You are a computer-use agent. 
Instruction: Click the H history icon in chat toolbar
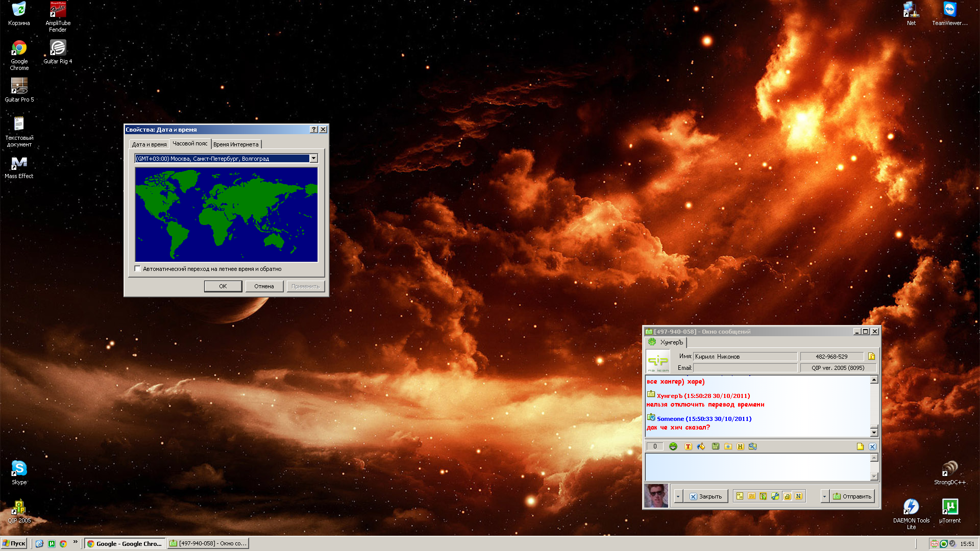point(740,446)
